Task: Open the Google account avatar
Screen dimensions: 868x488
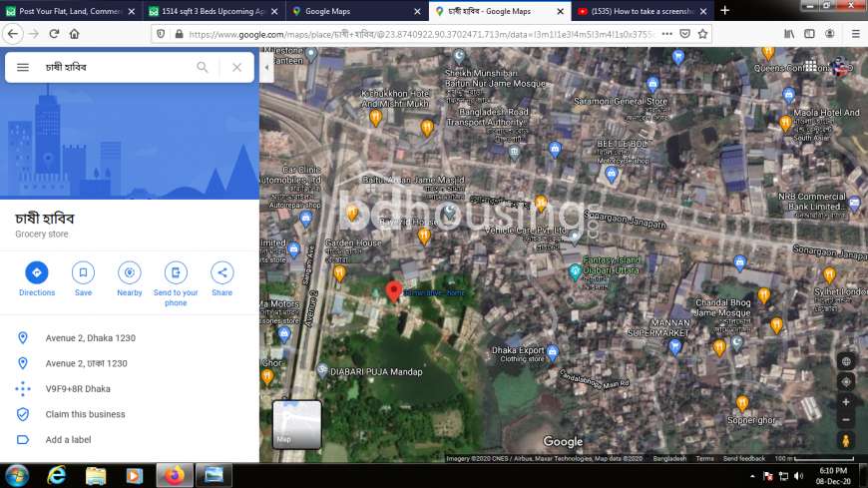Action: (x=841, y=67)
